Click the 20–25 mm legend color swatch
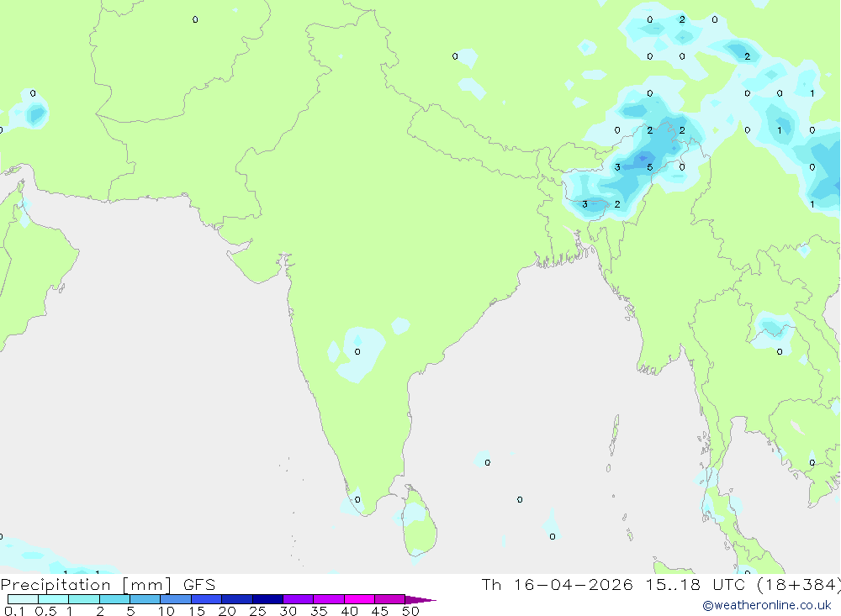 click(x=237, y=599)
